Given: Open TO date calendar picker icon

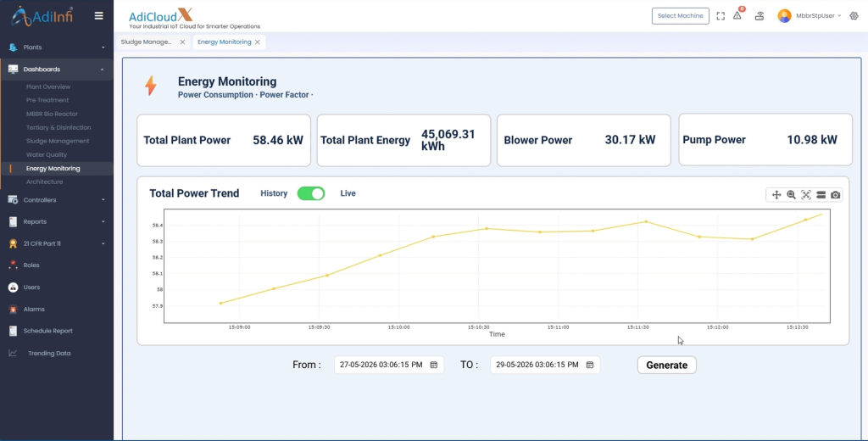Looking at the screenshot, I should (x=590, y=365).
